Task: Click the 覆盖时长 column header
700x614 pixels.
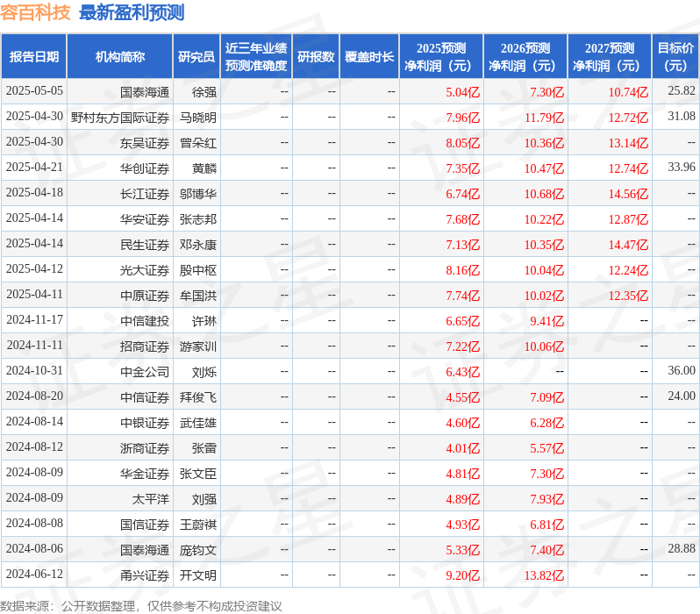Action: (x=369, y=57)
